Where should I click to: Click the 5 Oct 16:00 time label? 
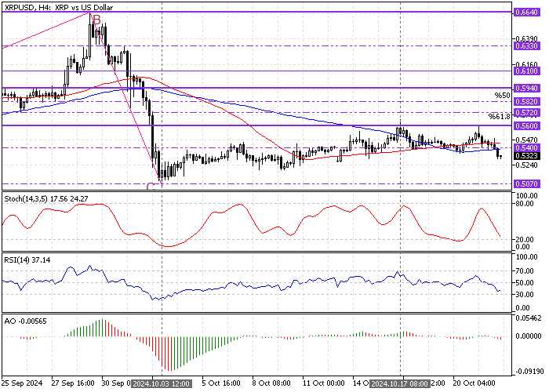pos(221,383)
